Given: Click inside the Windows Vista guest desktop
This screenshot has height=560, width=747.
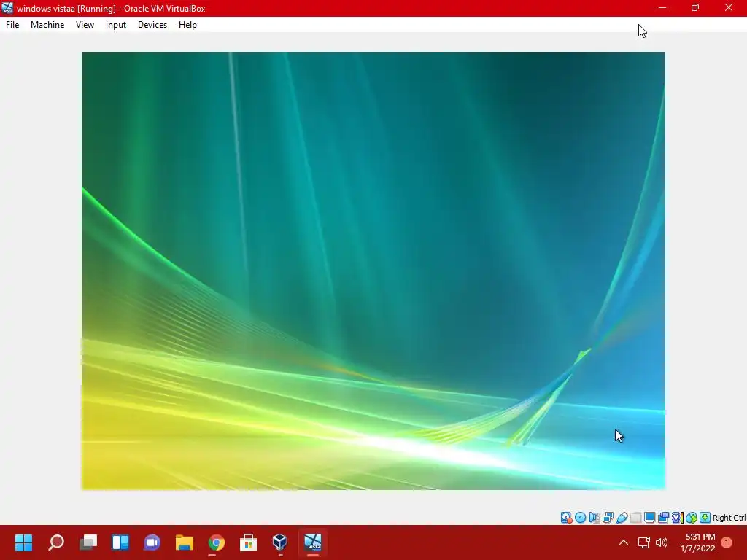Looking at the screenshot, I should 373,271.
